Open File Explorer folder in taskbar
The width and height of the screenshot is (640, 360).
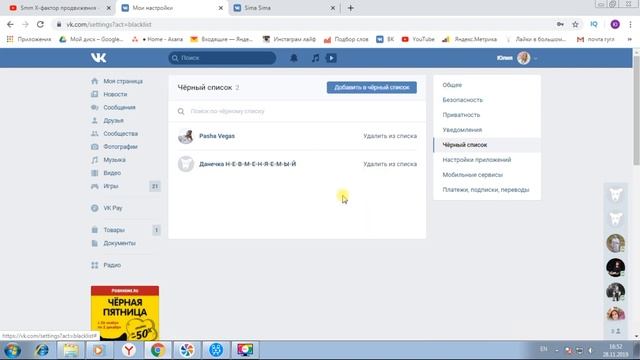[x=71, y=350]
